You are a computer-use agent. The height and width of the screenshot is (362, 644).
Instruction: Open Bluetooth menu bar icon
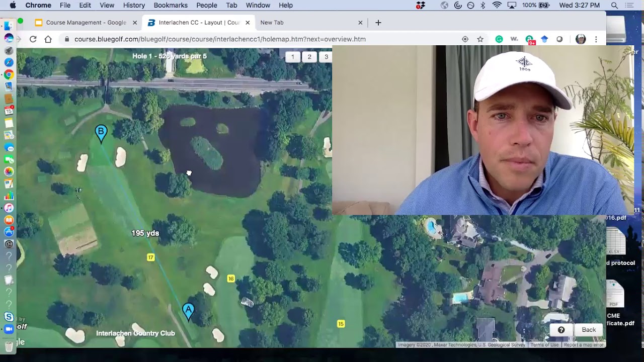pos(483,6)
